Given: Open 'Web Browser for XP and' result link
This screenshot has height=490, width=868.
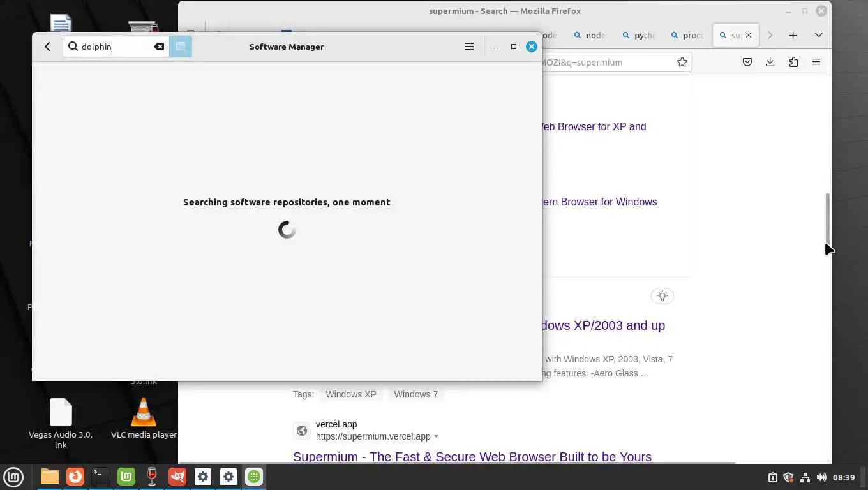Looking at the screenshot, I should pyautogui.click(x=594, y=126).
